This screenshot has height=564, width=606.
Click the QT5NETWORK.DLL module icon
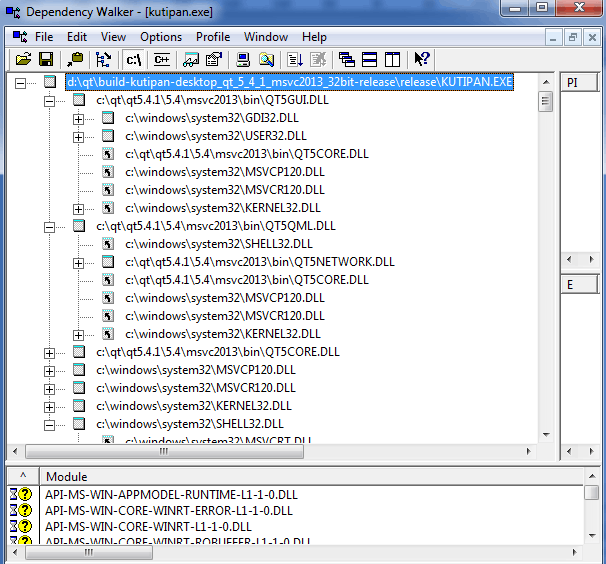108,262
